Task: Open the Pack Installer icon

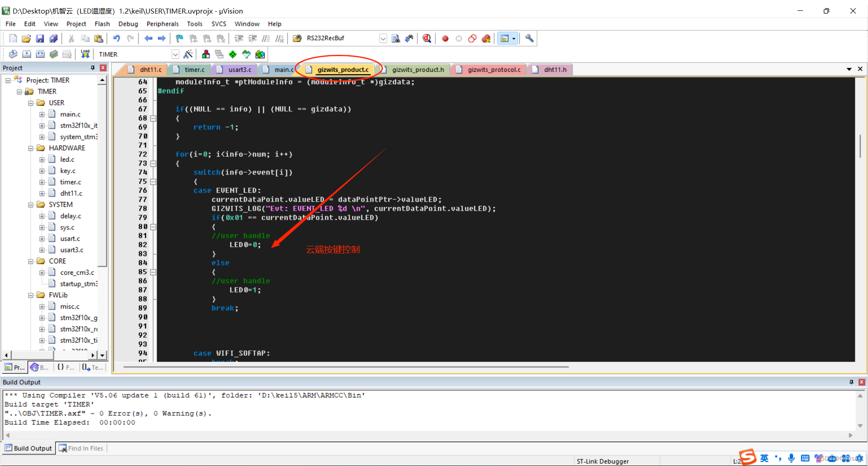Action: 260,54
